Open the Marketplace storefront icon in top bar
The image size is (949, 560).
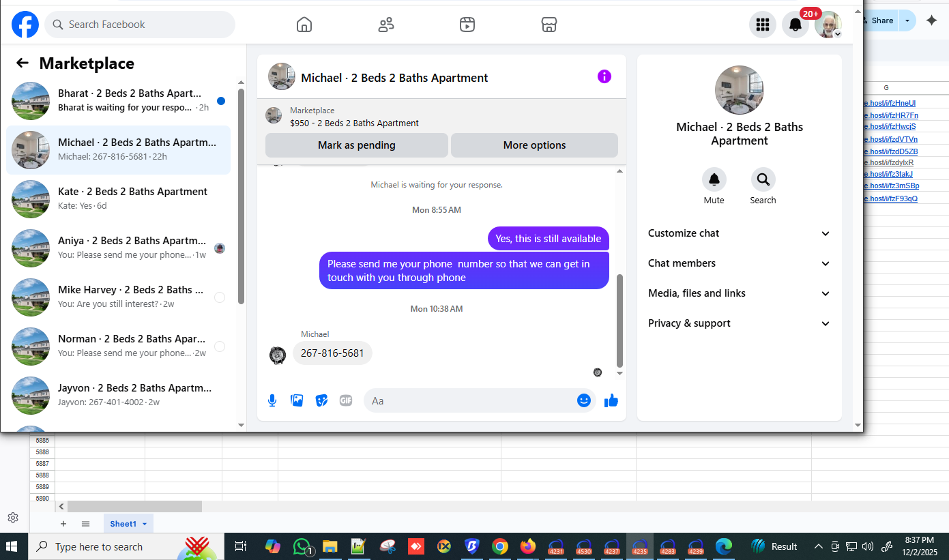(549, 25)
